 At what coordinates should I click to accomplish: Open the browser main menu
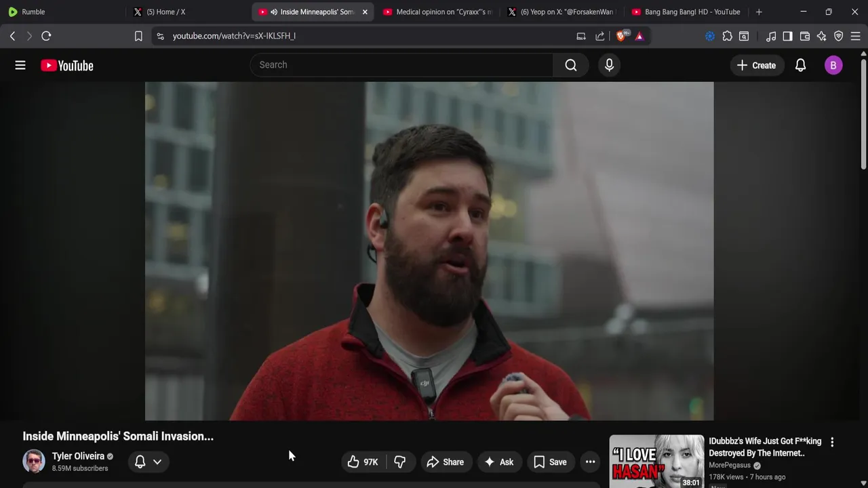[855, 36]
